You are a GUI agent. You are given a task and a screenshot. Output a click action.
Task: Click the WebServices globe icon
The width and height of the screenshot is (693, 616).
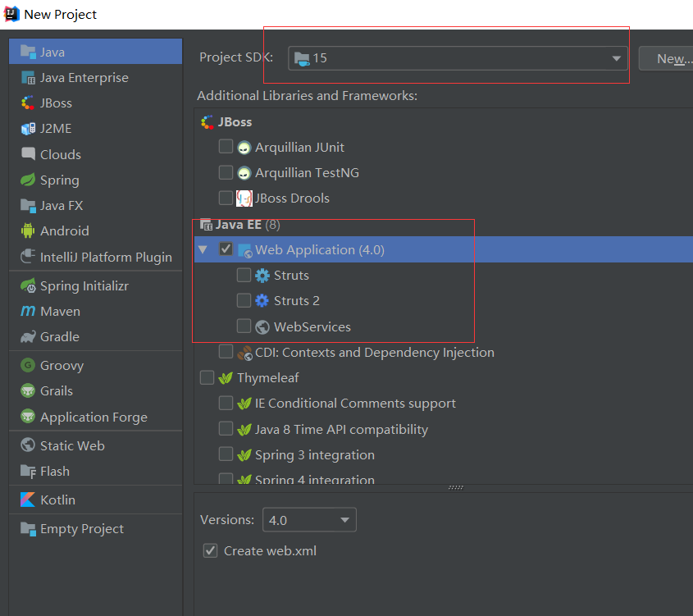pyautogui.click(x=262, y=327)
